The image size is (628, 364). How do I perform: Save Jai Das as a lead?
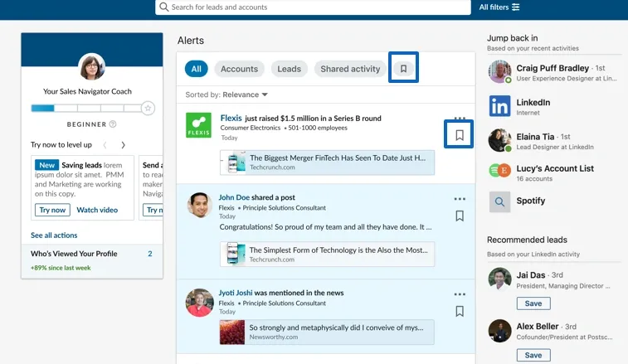click(x=533, y=303)
